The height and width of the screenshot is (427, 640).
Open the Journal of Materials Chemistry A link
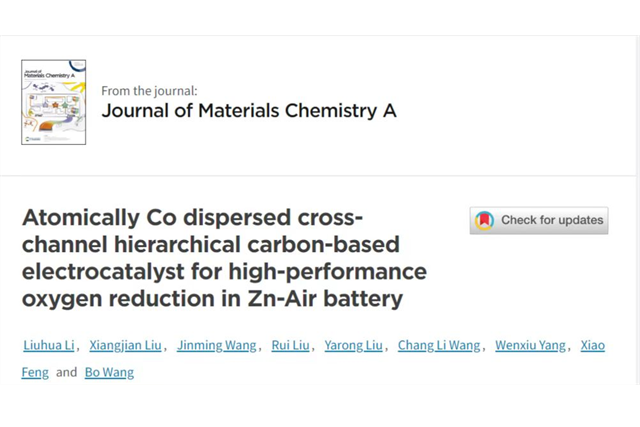[x=248, y=111]
